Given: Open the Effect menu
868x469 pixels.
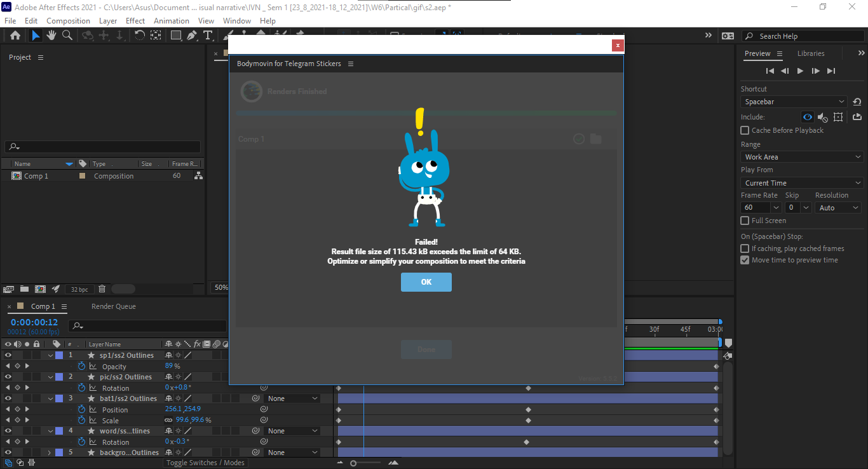Looking at the screenshot, I should pos(135,21).
